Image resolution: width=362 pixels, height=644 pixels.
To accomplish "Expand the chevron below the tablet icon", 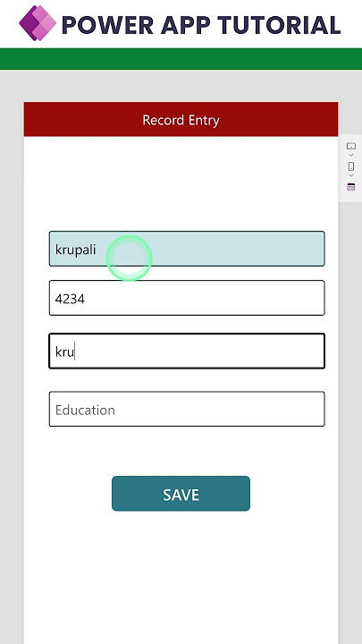I will tap(351, 156).
